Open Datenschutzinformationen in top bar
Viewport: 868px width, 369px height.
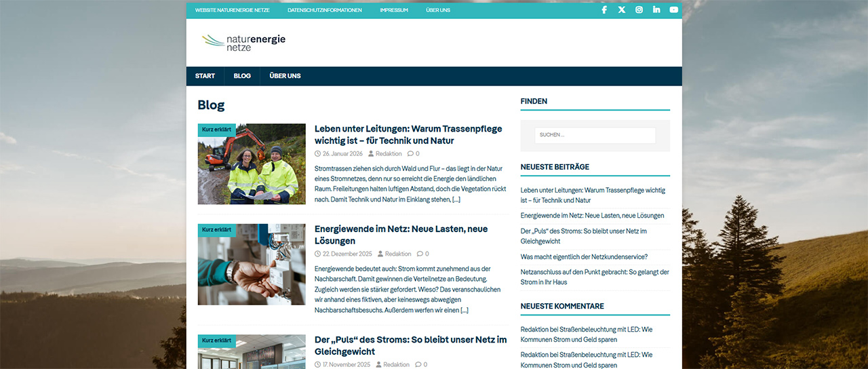pos(325,10)
